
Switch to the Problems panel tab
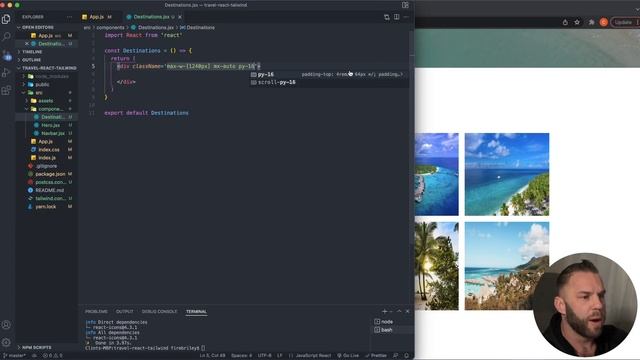(96, 311)
